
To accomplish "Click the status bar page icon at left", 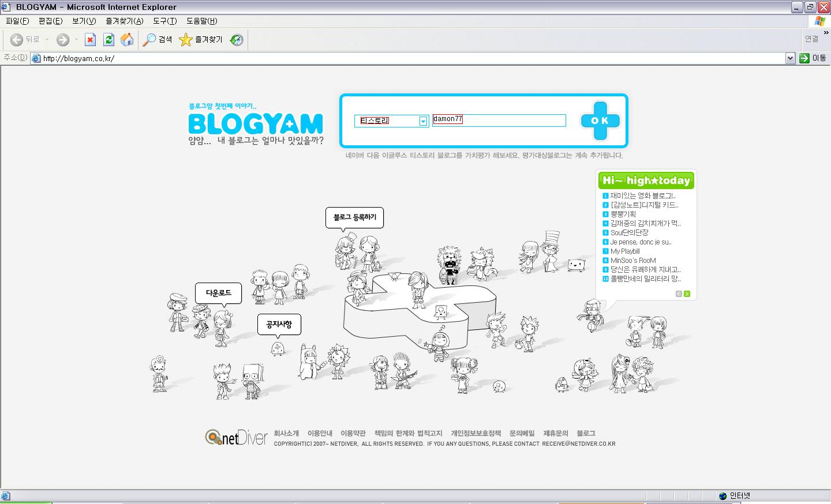I will click(6, 496).
